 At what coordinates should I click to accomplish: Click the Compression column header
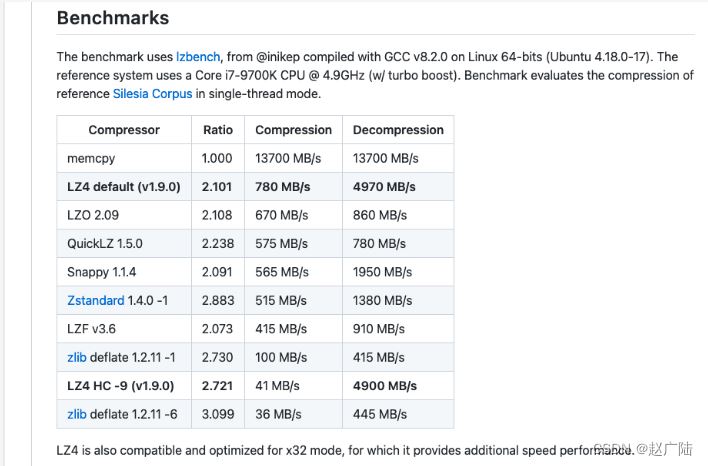coord(293,130)
